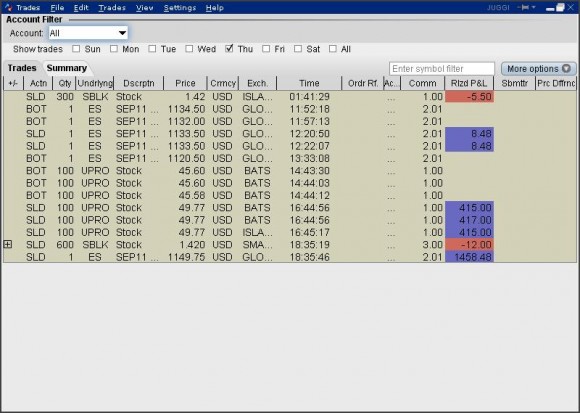The width and height of the screenshot is (580, 413).
Task: Sort by the Crrncy column header
Action: [223, 84]
